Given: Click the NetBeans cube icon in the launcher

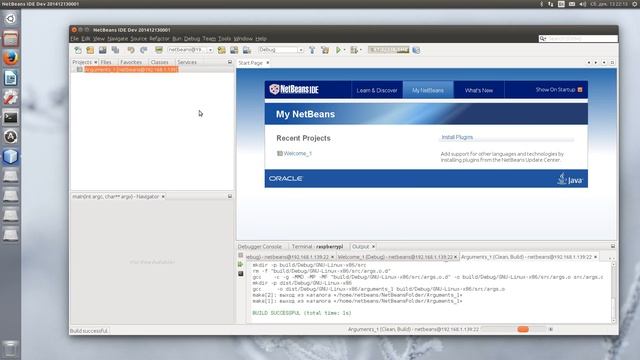Looking at the screenshot, I should (x=11, y=156).
